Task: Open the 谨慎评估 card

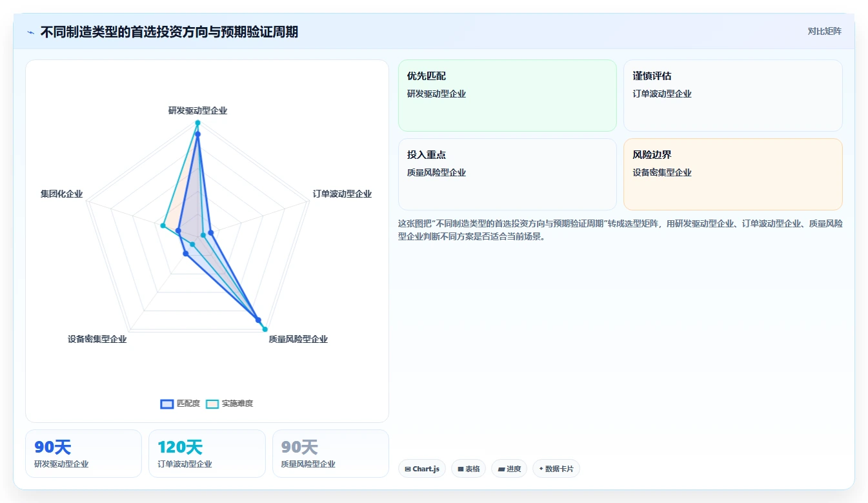Action: (733, 96)
